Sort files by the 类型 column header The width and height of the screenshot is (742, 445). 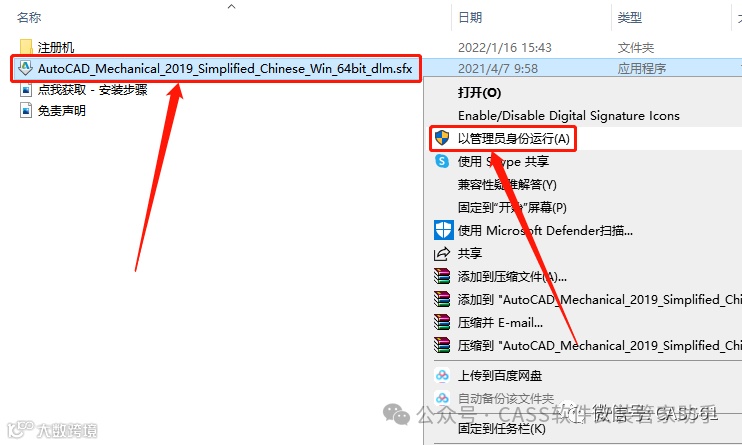click(x=629, y=18)
